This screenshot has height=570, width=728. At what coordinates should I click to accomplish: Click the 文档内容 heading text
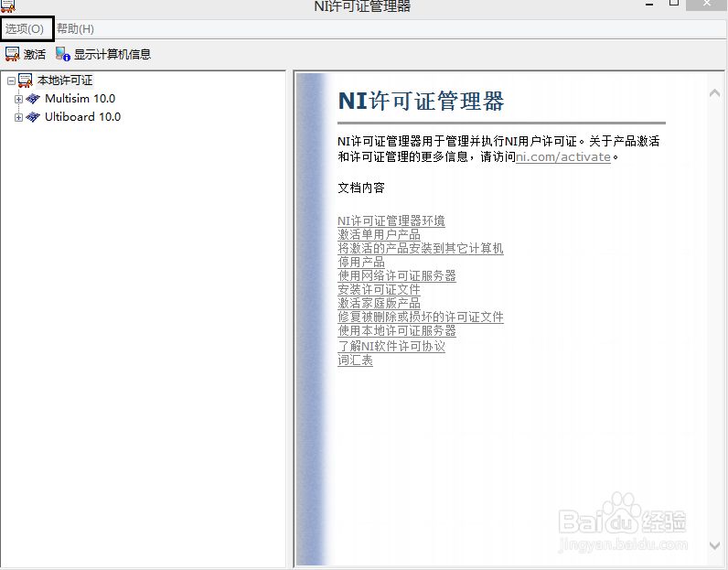point(361,188)
